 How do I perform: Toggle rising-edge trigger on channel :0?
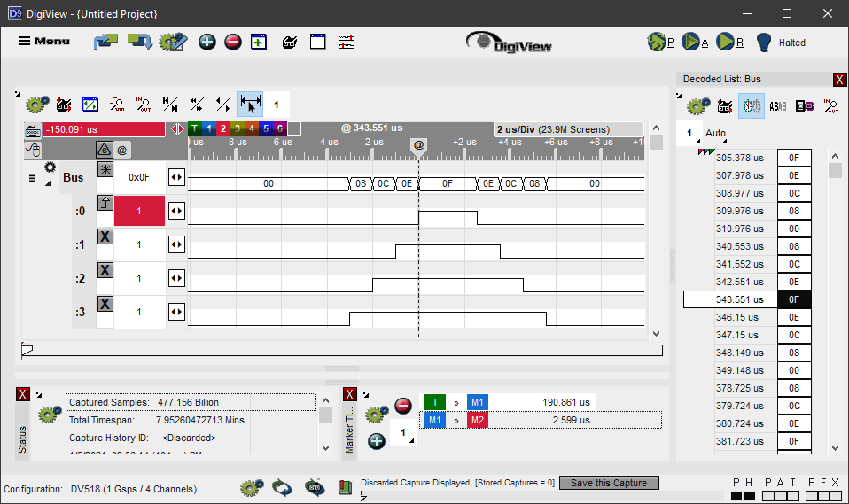(x=105, y=203)
